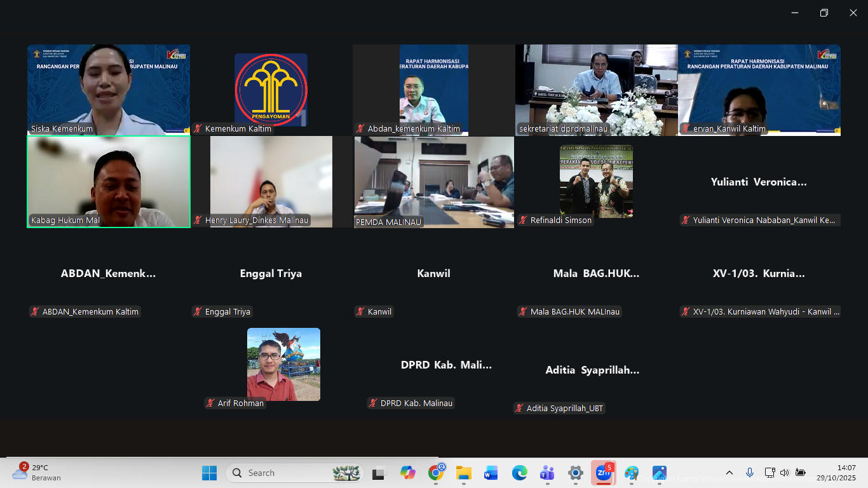Open Windows Settings gear icon
This screenshot has width=868, height=488.
(575, 473)
